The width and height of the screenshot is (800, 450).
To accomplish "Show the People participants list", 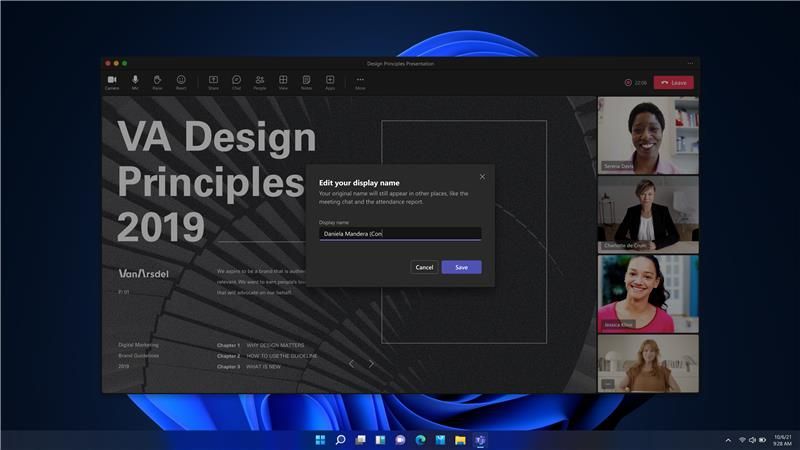I will click(x=260, y=82).
